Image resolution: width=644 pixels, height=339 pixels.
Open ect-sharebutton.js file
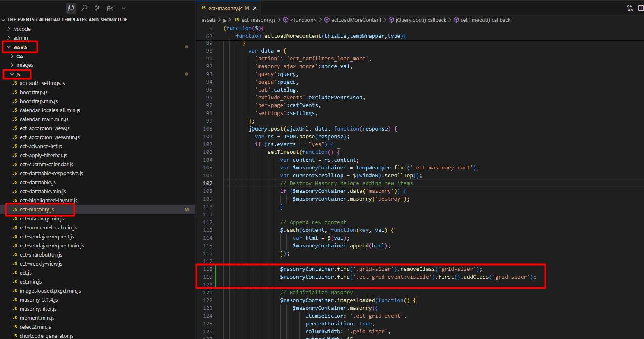click(x=41, y=254)
